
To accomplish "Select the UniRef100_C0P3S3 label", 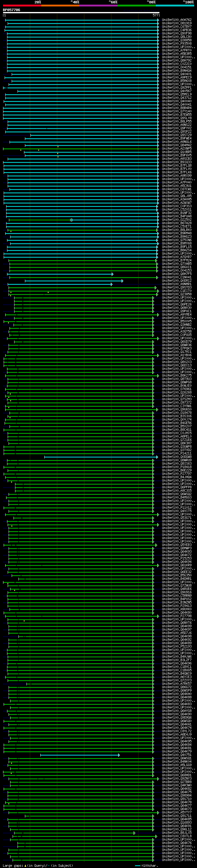I will point(177,206).
